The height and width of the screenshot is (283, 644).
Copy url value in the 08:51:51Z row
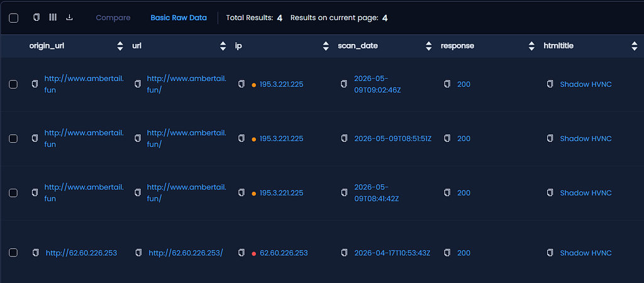click(x=138, y=138)
